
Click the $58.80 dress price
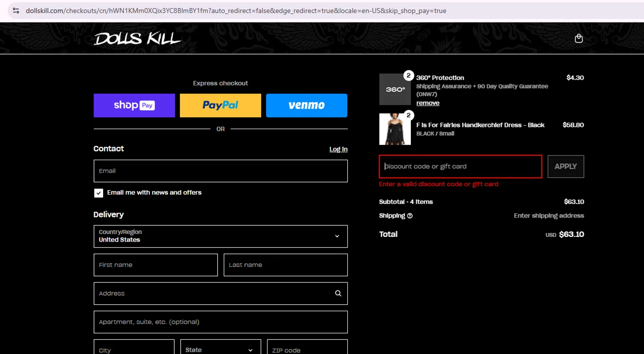pyautogui.click(x=573, y=125)
